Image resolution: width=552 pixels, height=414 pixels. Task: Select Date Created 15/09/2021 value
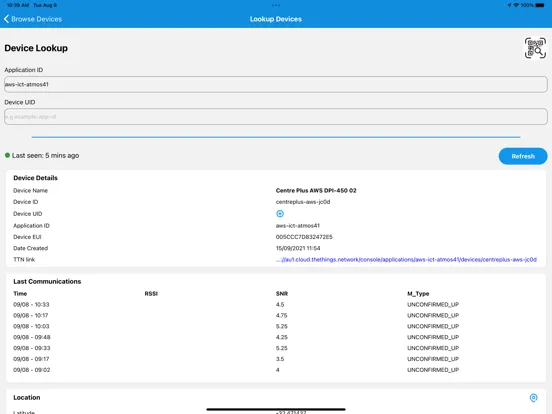[298, 248]
